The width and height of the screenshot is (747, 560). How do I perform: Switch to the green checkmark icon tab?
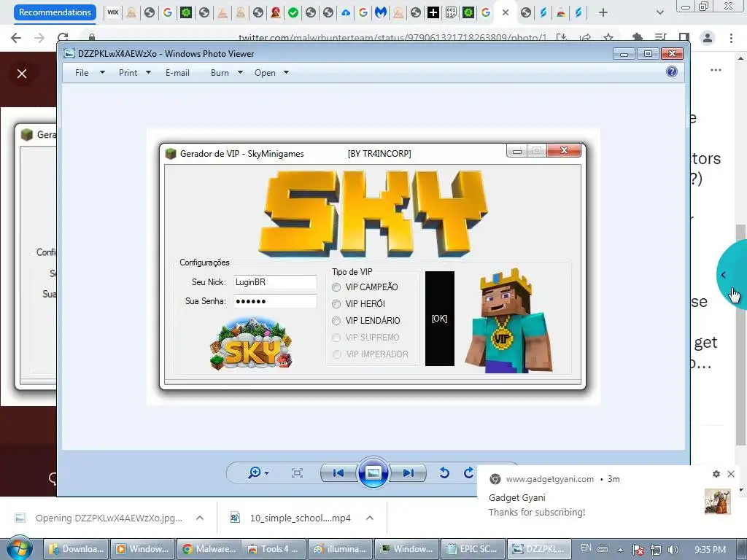tap(293, 12)
